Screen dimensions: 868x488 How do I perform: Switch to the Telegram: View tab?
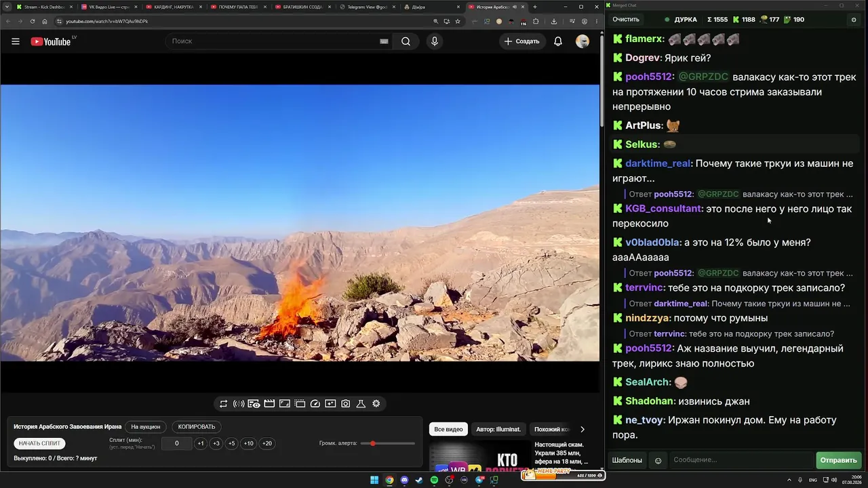coord(367,7)
